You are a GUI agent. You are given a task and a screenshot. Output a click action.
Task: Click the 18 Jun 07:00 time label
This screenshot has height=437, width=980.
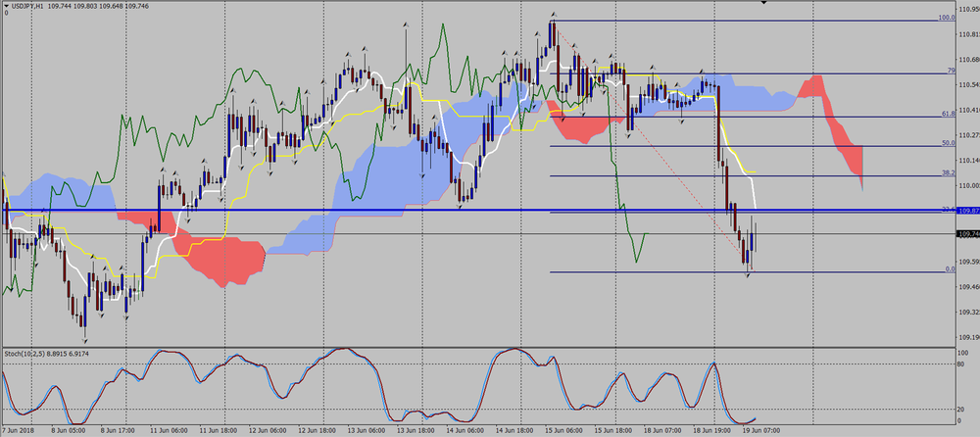pos(661,431)
